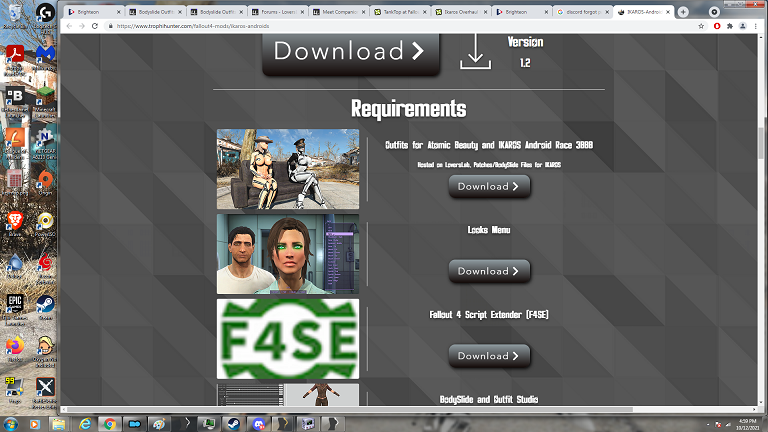Image resolution: width=768 pixels, height=432 pixels.
Task: Open the Chrome profile avatar
Action: (743, 26)
